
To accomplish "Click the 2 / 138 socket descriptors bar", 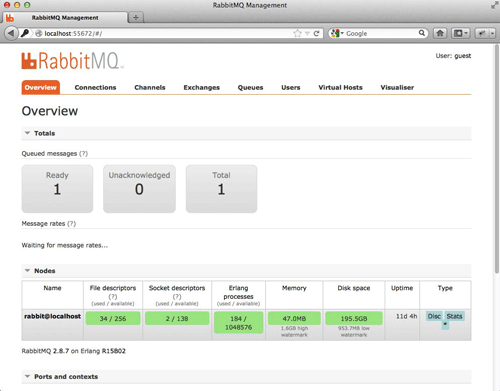I will 177,318.
